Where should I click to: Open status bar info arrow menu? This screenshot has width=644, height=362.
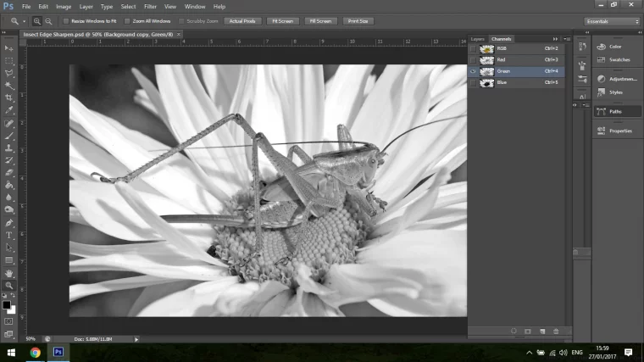[136, 339]
